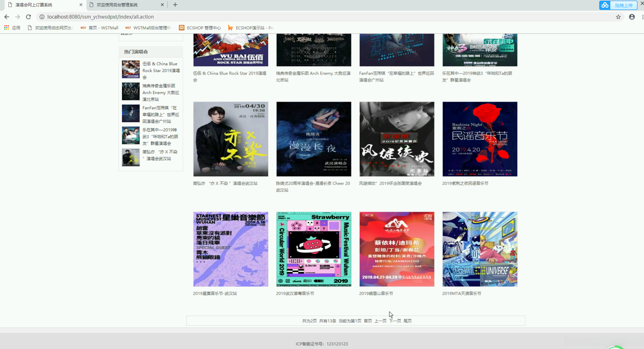Go to 上一页 previous page
Screen dimensions: 644x349
click(380, 321)
